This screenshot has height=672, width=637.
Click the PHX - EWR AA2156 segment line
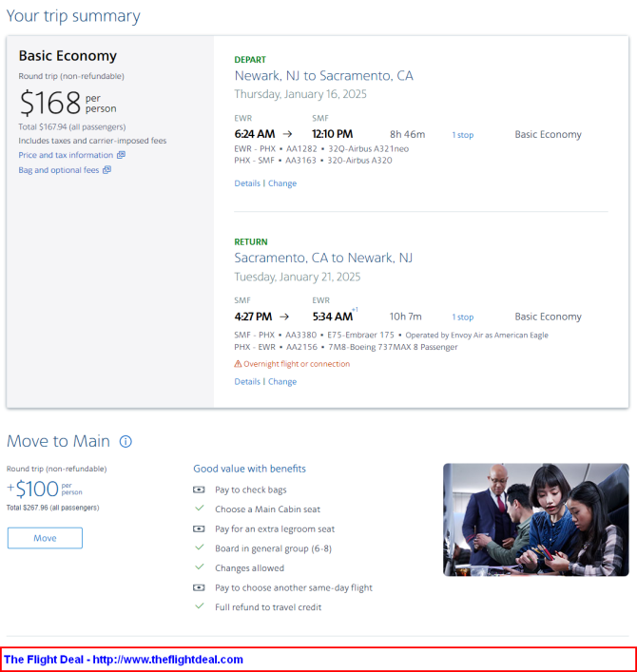pos(345,347)
